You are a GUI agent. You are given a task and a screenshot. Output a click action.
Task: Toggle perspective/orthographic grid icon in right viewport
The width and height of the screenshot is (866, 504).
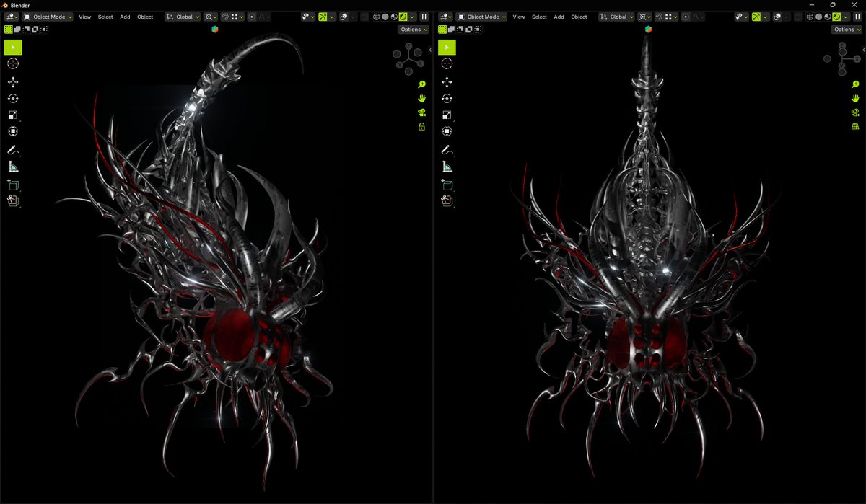coord(856,127)
